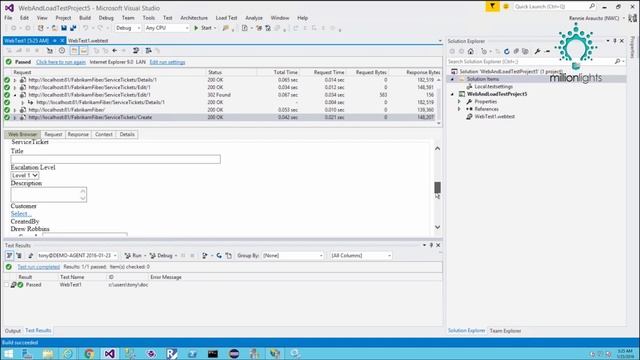The width and height of the screenshot is (640, 360).
Task: Switch to the Details tab
Action: coord(127,134)
